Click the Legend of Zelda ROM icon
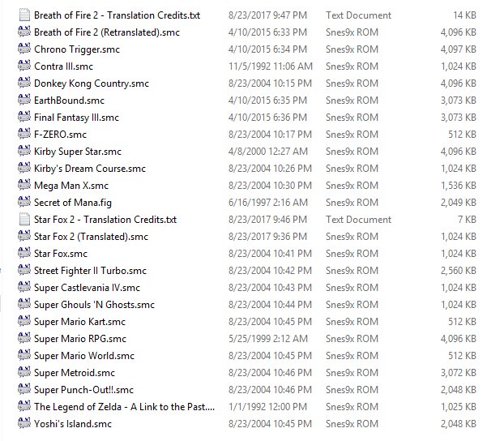This screenshot has width=504, height=441. (x=24, y=407)
